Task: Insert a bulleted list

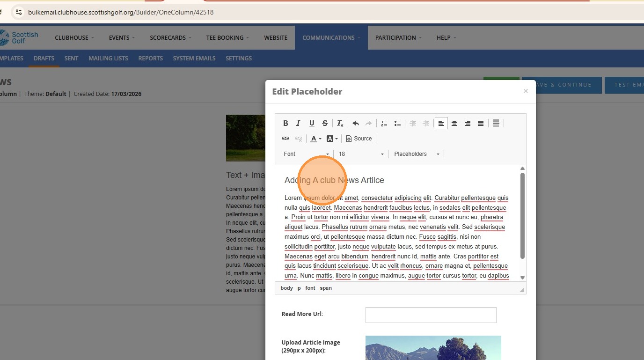Action: point(397,124)
